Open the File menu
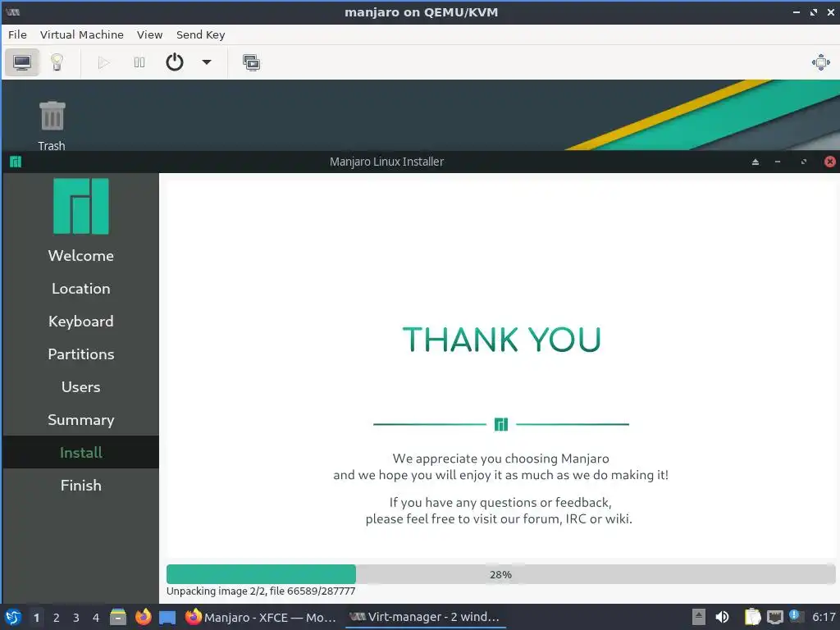The height and width of the screenshot is (630, 840). [17, 34]
